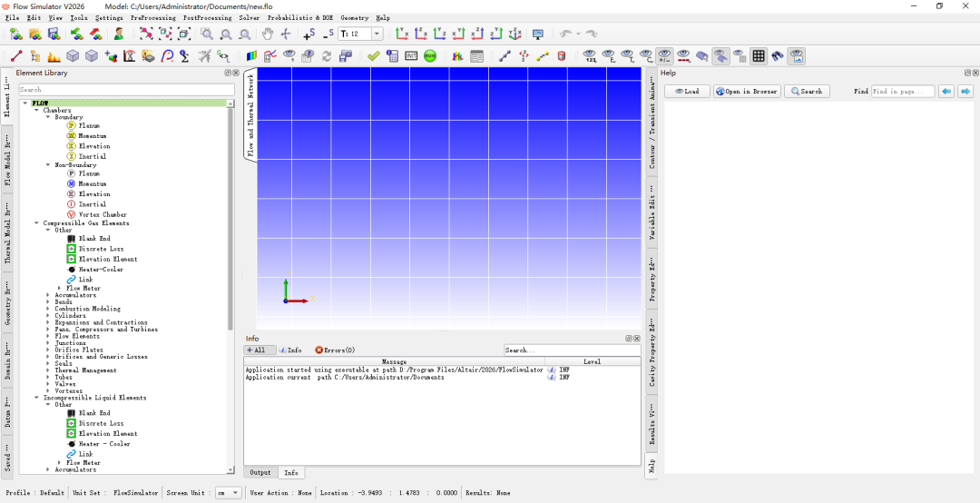Image resolution: width=980 pixels, height=503 pixels.
Task: Toggle the eye icon labeled 123
Action: point(590,56)
